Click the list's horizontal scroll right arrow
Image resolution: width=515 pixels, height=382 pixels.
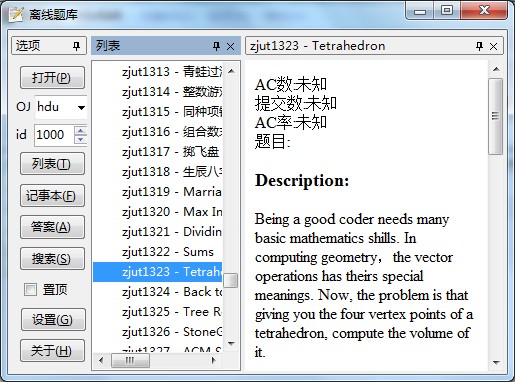(214, 360)
